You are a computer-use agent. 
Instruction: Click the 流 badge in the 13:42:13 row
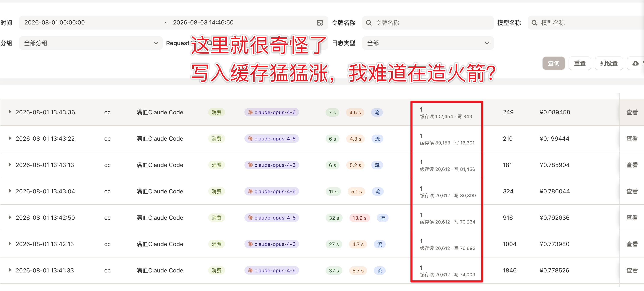coord(380,244)
